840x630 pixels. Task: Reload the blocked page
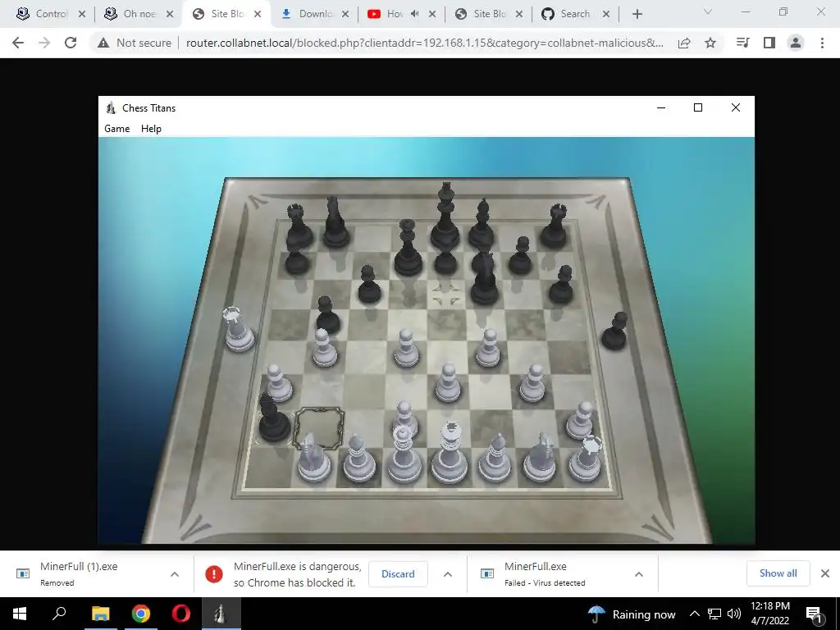71,43
